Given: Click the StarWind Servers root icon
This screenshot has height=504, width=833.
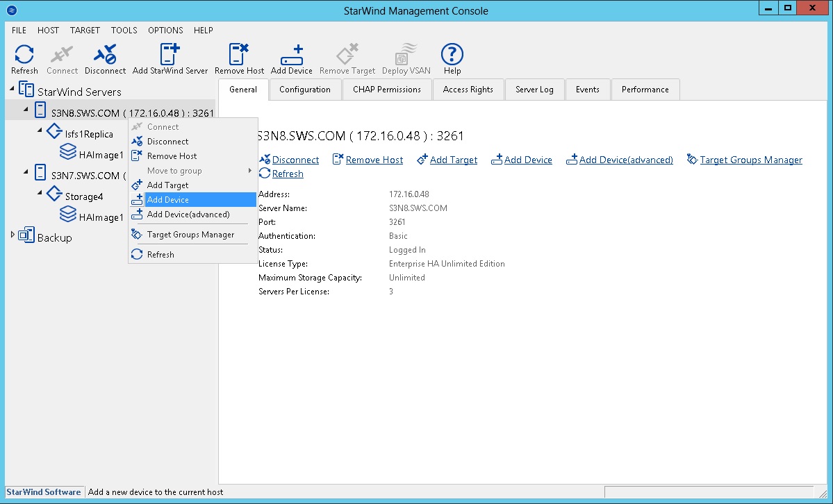Looking at the screenshot, I should (x=26, y=90).
